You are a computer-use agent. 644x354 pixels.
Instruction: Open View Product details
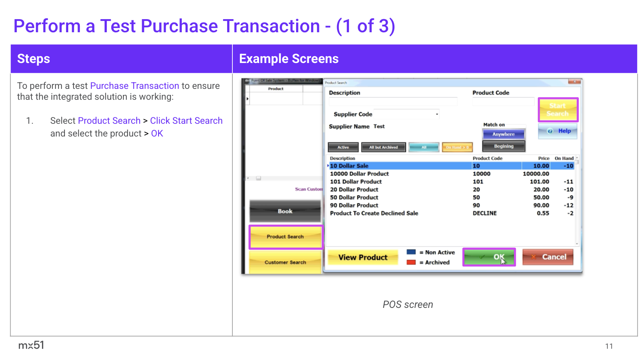coord(362,258)
